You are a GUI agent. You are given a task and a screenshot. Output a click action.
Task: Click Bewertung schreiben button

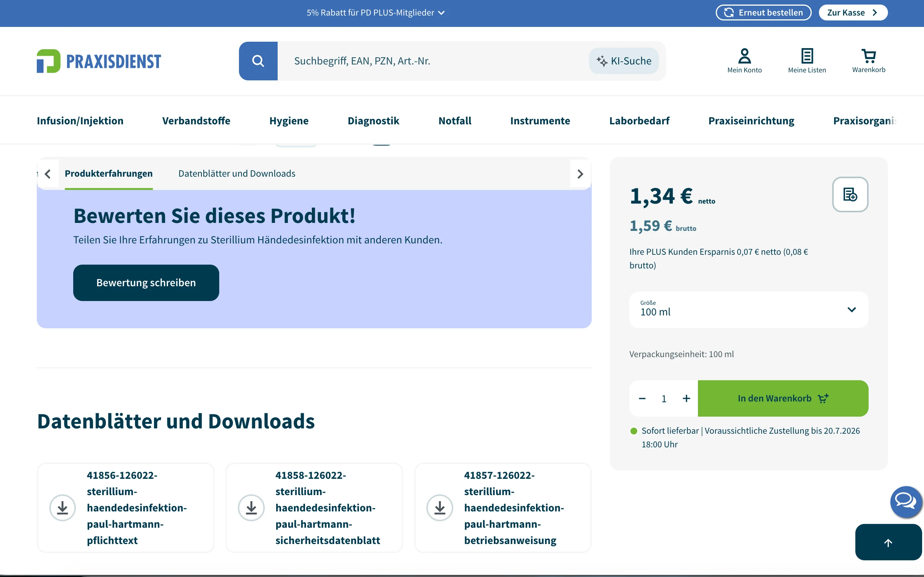pyautogui.click(x=146, y=283)
